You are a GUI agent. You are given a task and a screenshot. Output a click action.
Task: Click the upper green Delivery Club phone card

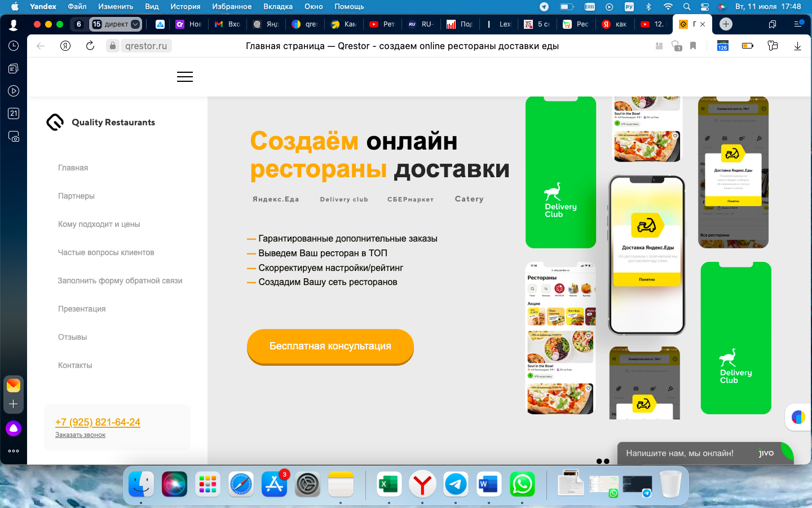pyautogui.click(x=561, y=172)
